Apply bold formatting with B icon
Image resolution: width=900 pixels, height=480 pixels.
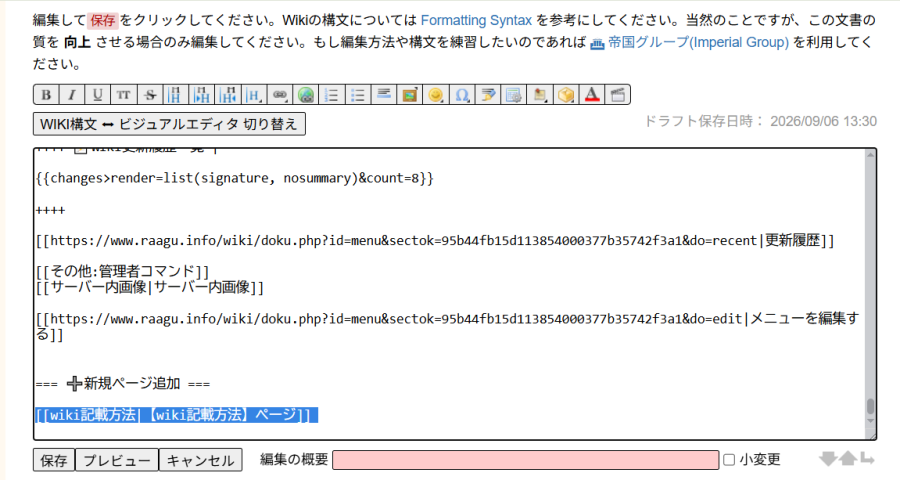click(x=46, y=95)
